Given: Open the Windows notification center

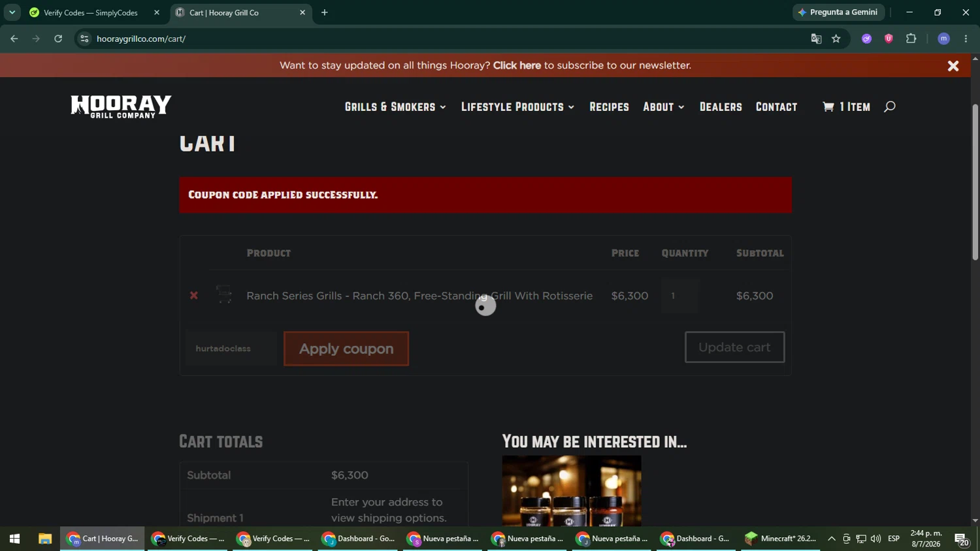Looking at the screenshot, I should click(961, 539).
